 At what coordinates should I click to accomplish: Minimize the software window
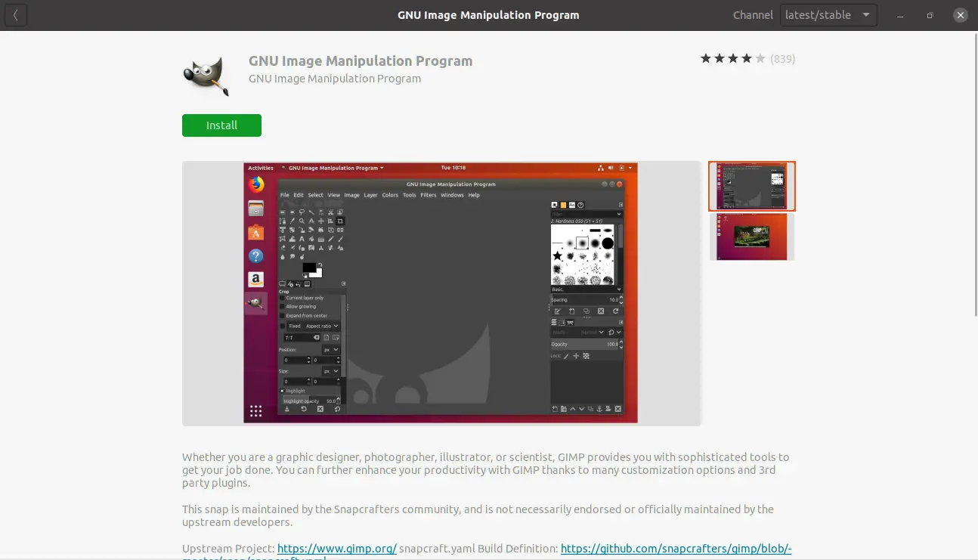[900, 15]
